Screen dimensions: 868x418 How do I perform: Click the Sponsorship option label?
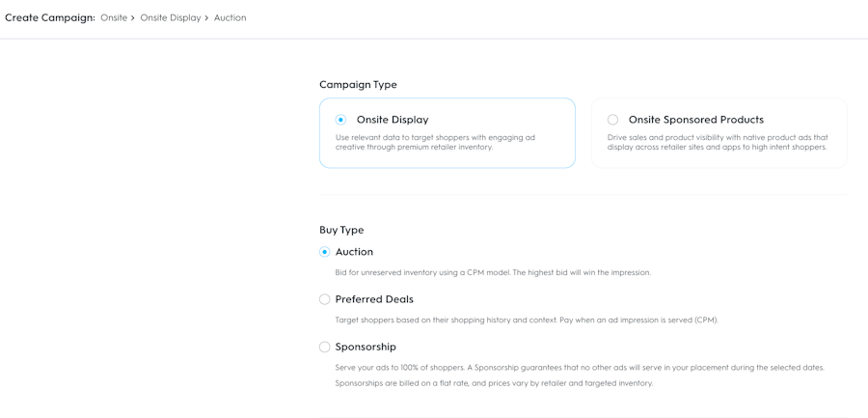tap(366, 347)
